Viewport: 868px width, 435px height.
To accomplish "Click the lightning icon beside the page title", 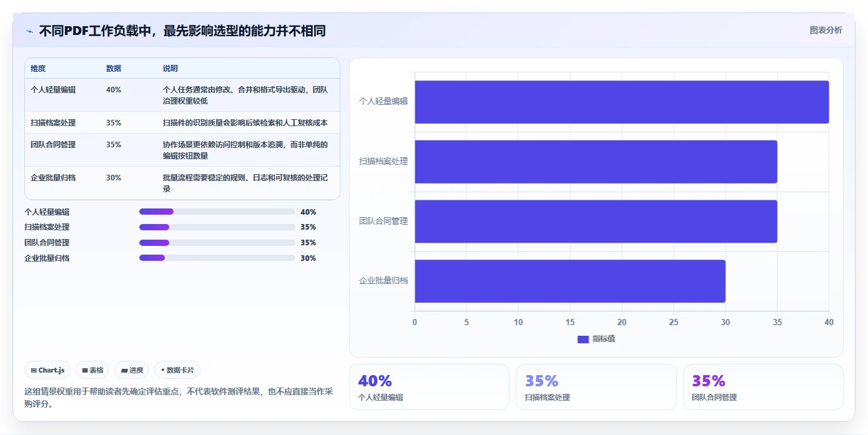I will [x=29, y=31].
